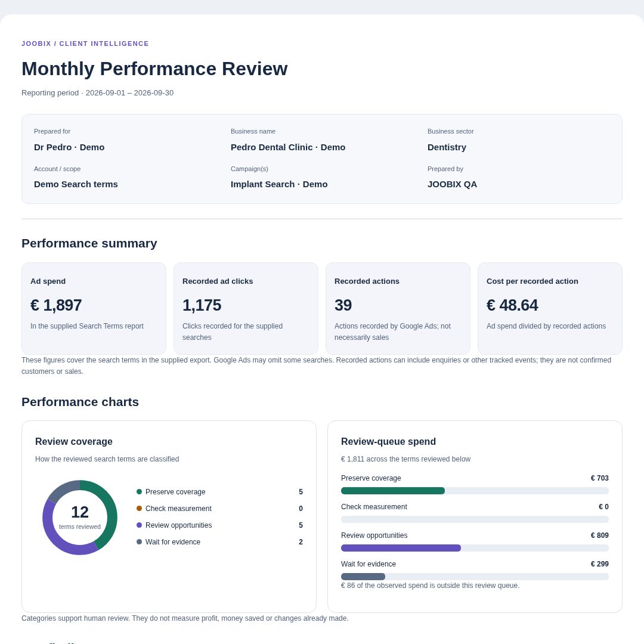This screenshot has width=644, height=644.
Task: Click the Recorded actions value 39
Action: coord(343,305)
